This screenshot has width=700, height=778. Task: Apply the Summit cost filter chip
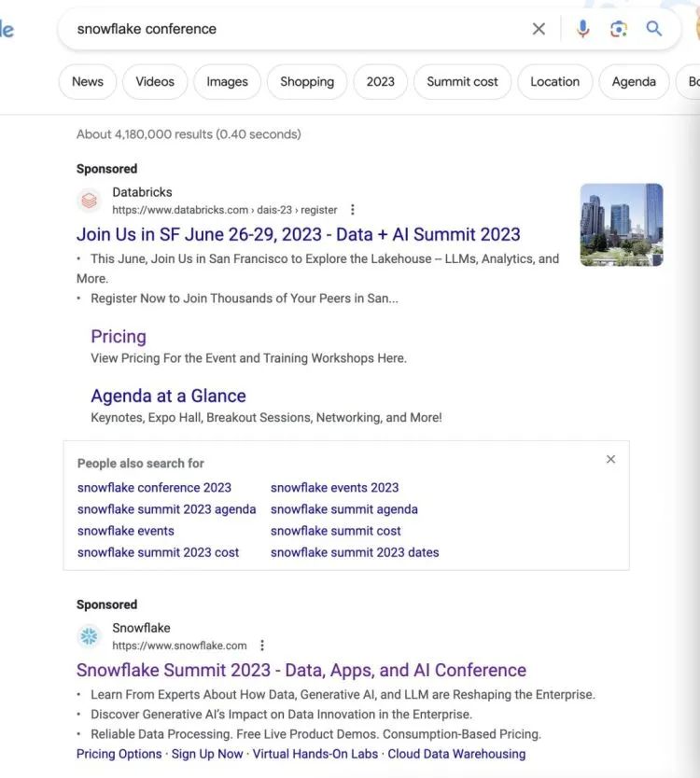tap(462, 82)
